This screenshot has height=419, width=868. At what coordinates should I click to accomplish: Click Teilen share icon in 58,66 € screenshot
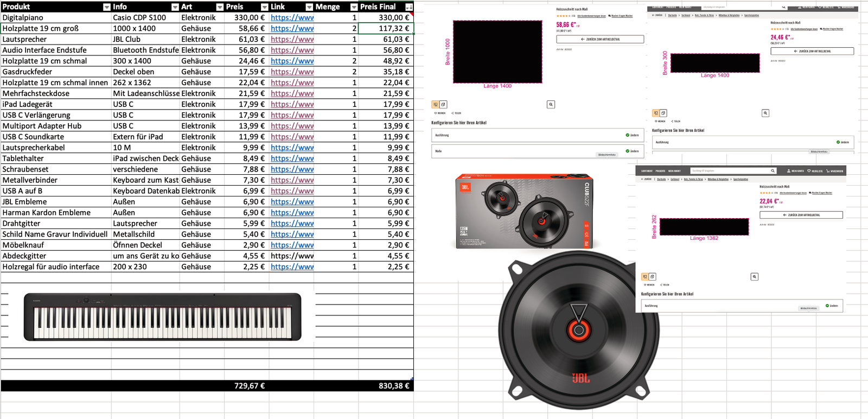452,113
